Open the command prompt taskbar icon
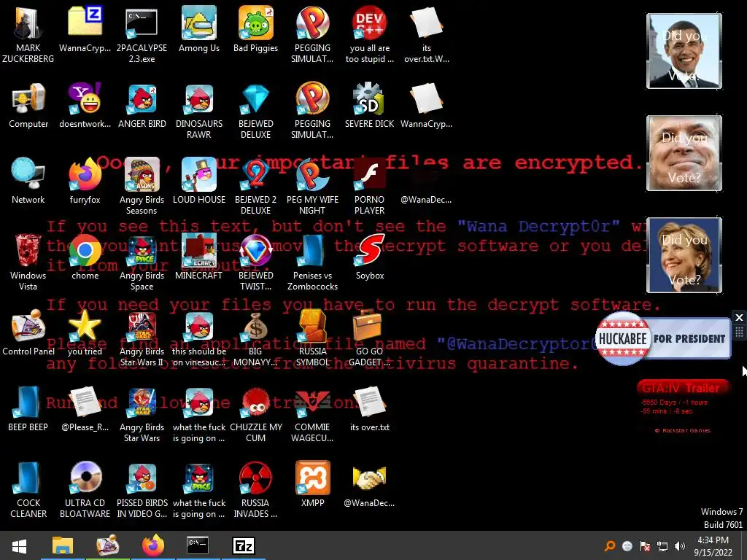 click(198, 545)
